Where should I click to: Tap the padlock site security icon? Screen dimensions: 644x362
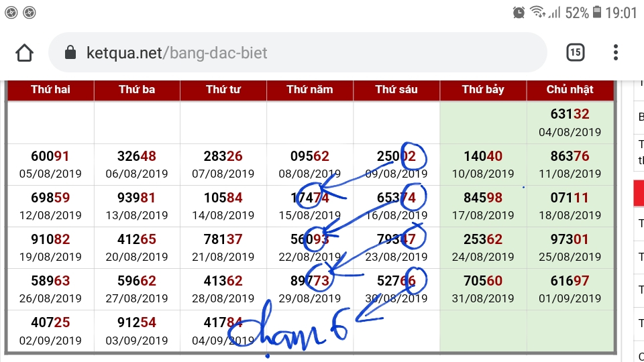point(70,52)
